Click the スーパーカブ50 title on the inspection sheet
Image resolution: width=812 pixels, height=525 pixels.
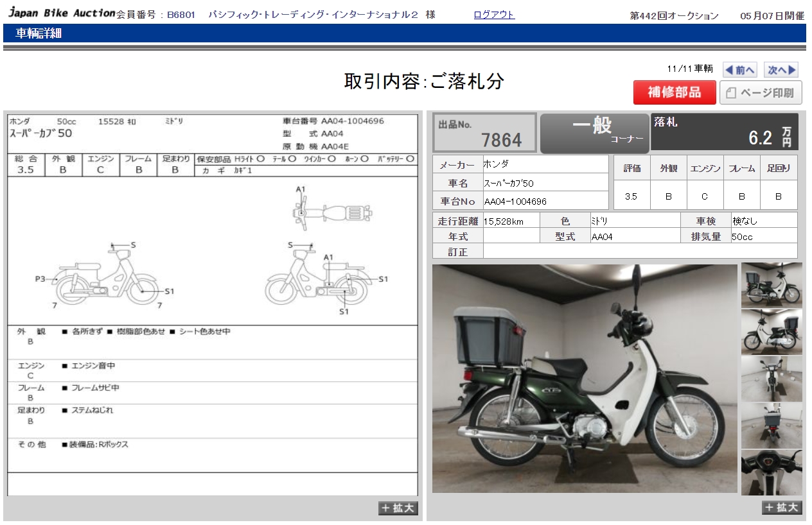click(40, 134)
